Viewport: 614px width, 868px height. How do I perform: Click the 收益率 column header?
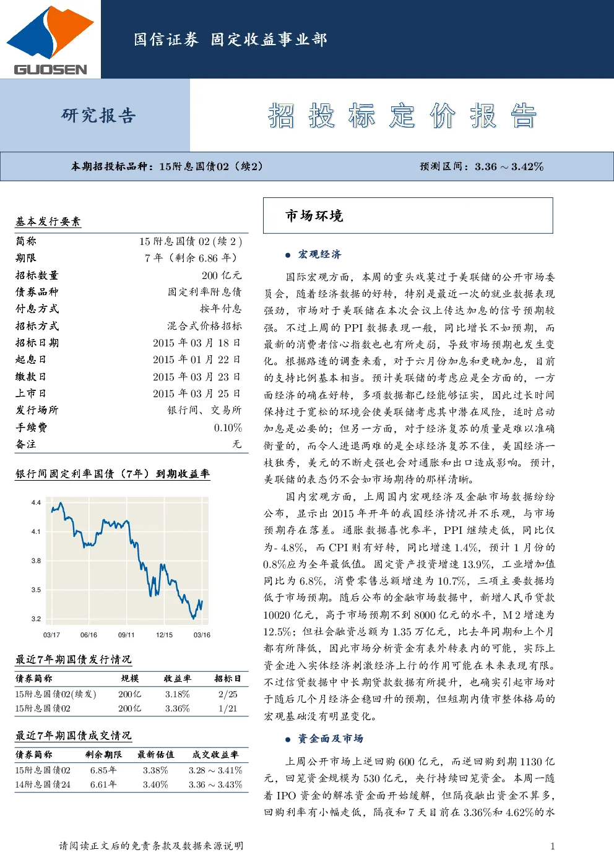click(x=178, y=679)
